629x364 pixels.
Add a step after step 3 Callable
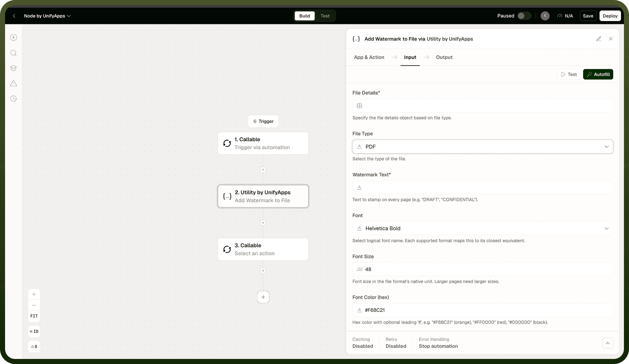pyautogui.click(x=263, y=271)
